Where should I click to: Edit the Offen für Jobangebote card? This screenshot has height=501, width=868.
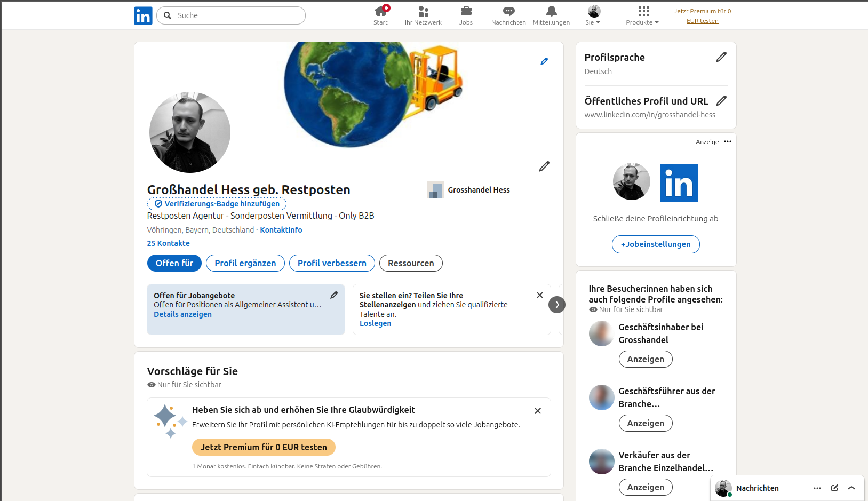(334, 295)
